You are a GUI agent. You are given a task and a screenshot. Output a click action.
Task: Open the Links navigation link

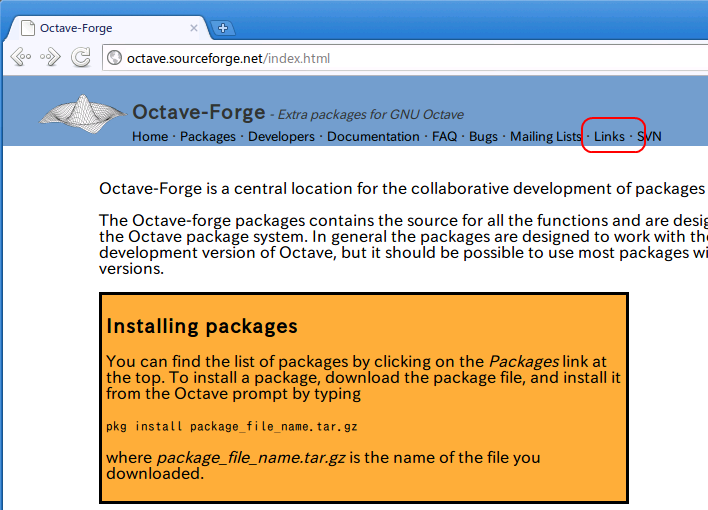[609, 136]
